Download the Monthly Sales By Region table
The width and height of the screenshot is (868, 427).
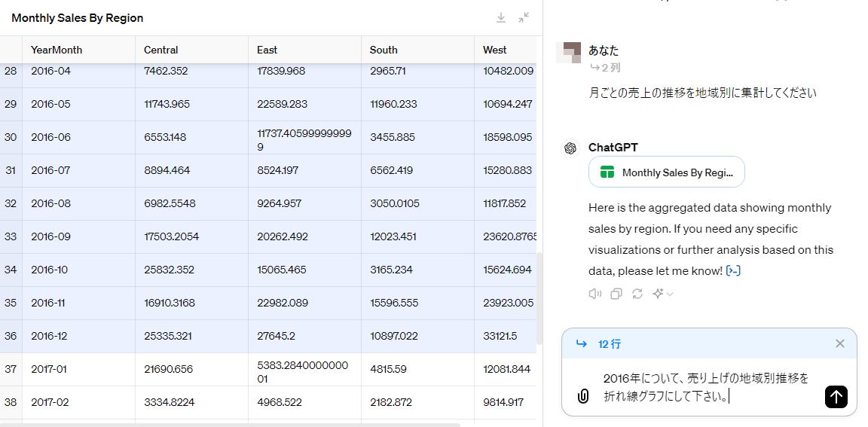[x=501, y=17]
